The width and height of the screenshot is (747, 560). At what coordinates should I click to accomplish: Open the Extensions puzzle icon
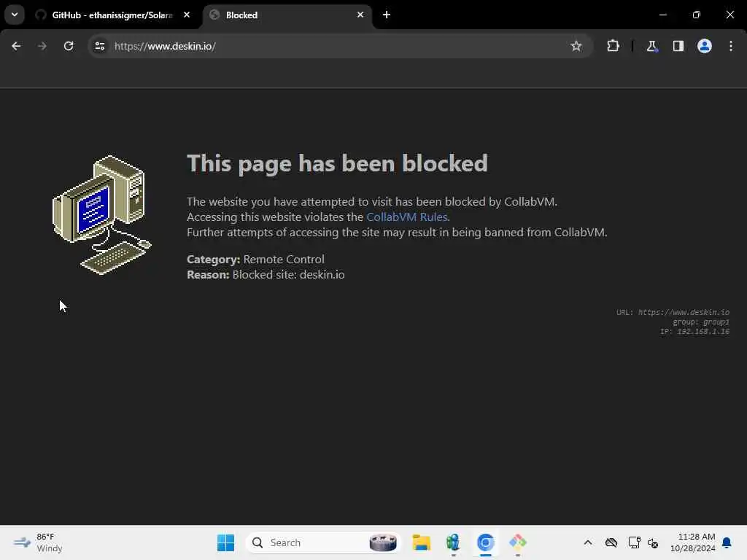click(613, 46)
